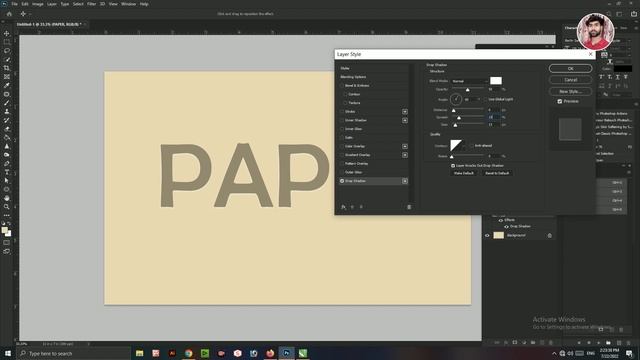Screen dimensions: 640x360
Task: Toggle Use Global Light checkbox
Action: (x=486, y=99)
